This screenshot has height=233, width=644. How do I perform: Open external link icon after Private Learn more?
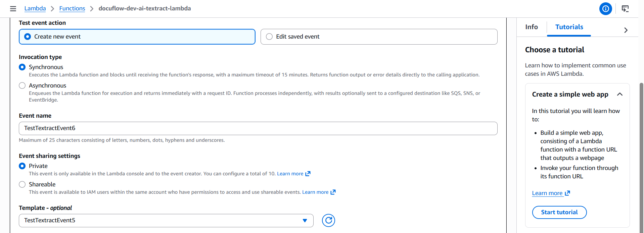[308, 174]
